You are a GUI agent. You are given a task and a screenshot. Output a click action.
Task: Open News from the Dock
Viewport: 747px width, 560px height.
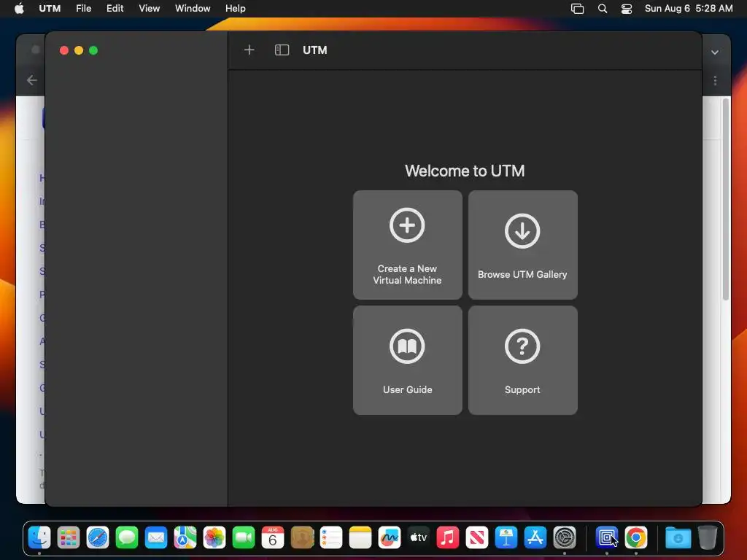pos(477,537)
